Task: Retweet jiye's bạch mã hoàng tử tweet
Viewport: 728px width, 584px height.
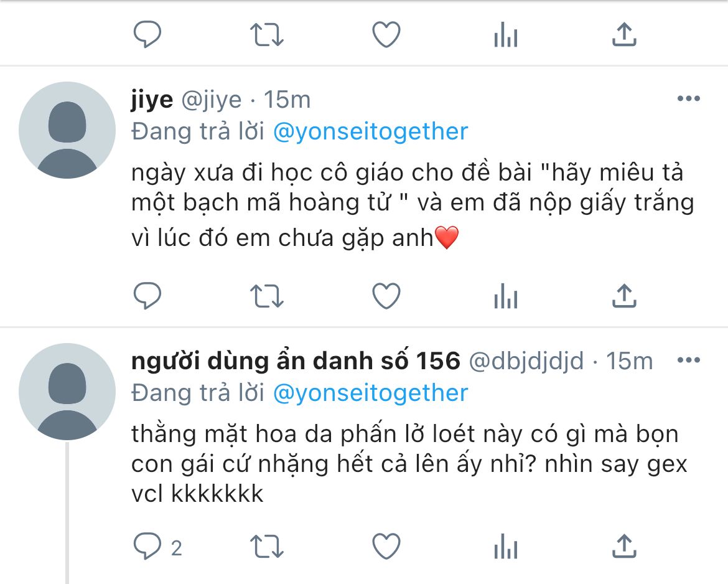Action: click(266, 296)
